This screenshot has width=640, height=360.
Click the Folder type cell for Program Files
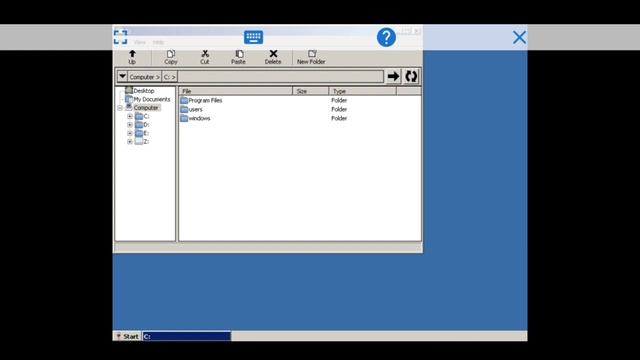339,100
